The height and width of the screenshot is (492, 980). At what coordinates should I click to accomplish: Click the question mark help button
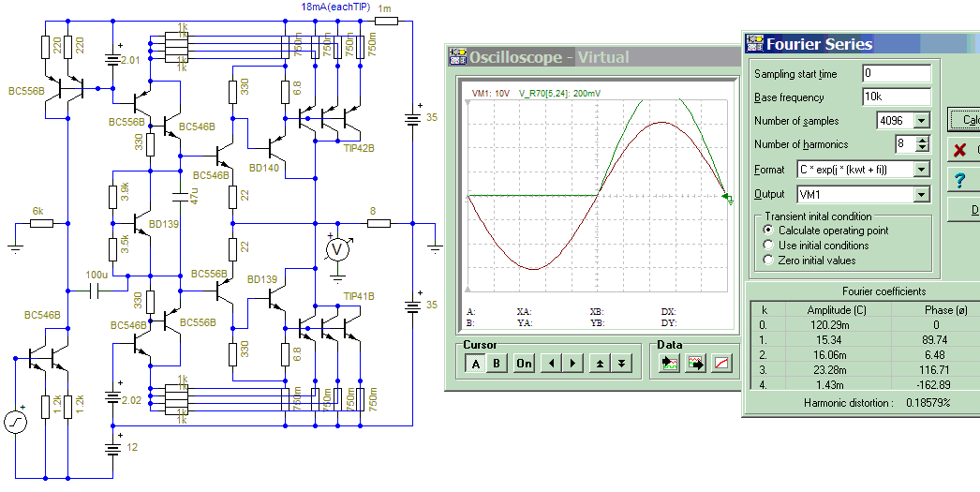pyautogui.click(x=964, y=180)
